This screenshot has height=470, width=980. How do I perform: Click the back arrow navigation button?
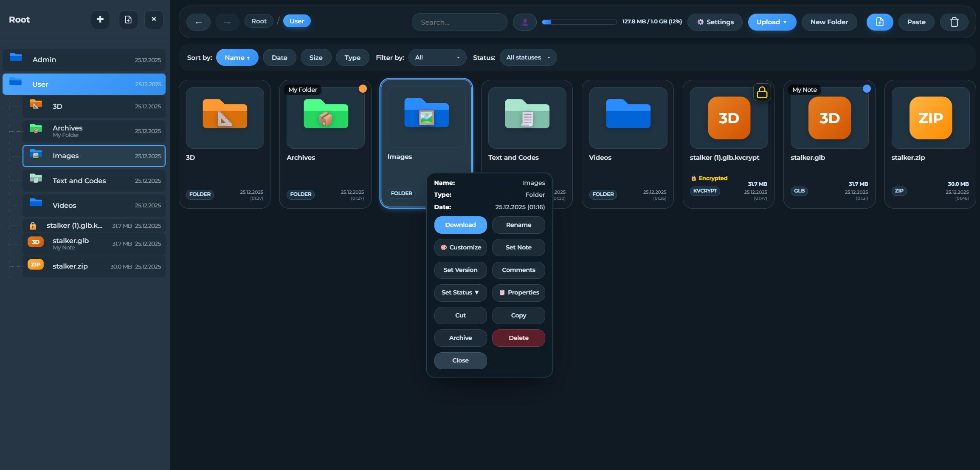198,22
